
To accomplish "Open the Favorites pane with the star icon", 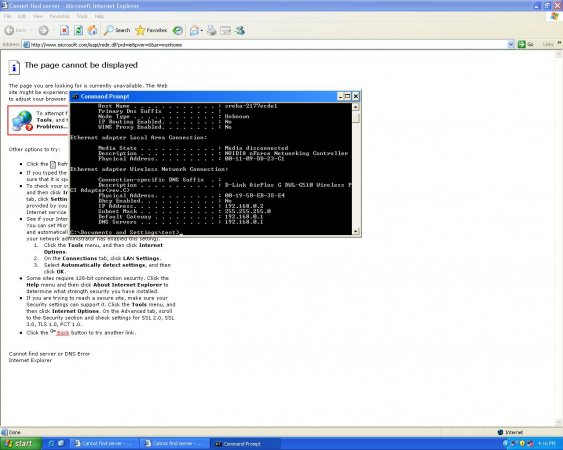I will (151, 31).
